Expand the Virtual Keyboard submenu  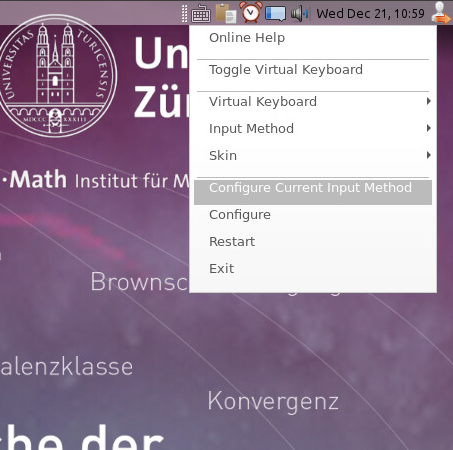pos(313,102)
